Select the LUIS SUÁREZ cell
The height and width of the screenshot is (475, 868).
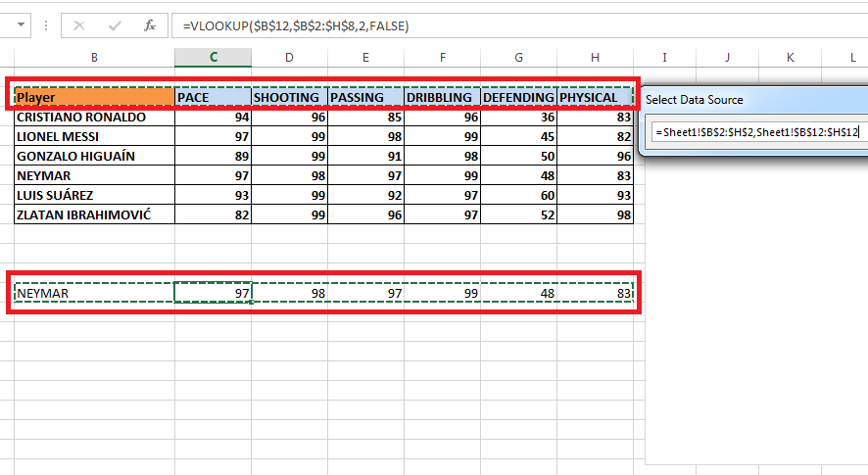[x=94, y=195]
